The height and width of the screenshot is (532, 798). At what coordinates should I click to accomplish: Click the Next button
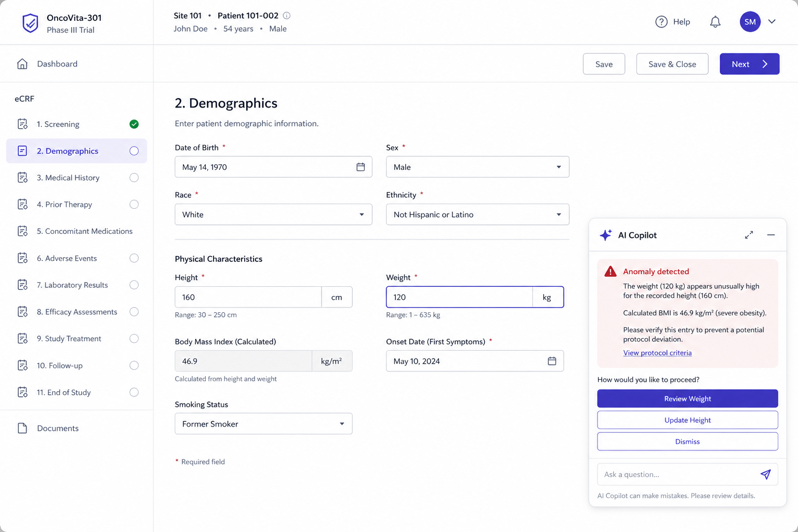(x=750, y=64)
